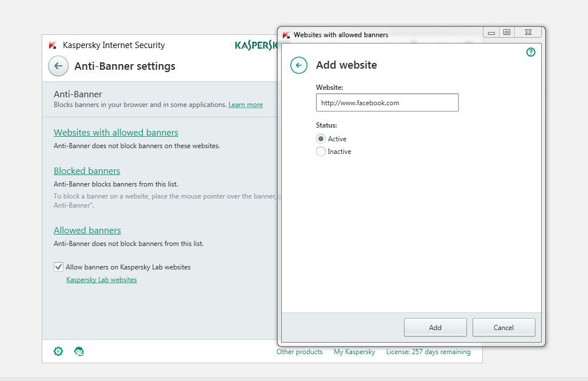
Task: Go back using the arrow beside Add website
Action: tap(298, 65)
